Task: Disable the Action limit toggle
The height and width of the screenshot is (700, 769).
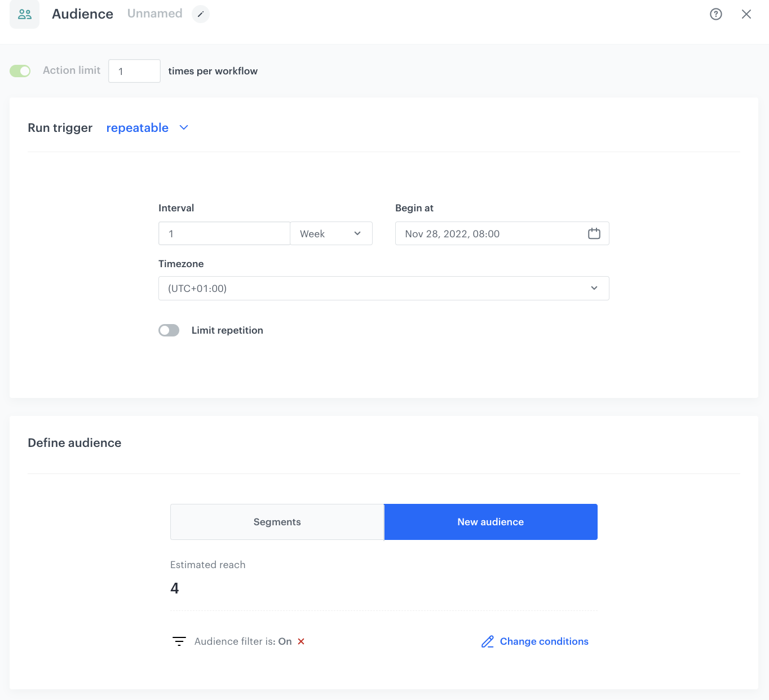Action: point(20,70)
